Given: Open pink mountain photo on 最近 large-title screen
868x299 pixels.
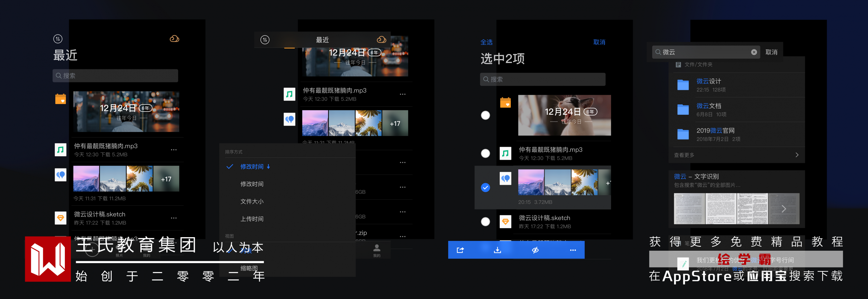Looking at the screenshot, I should click(x=86, y=179).
